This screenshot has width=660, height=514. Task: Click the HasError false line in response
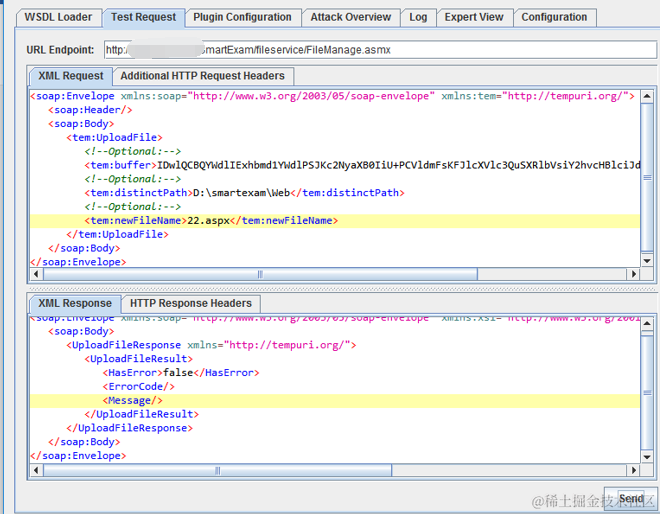[x=181, y=373]
